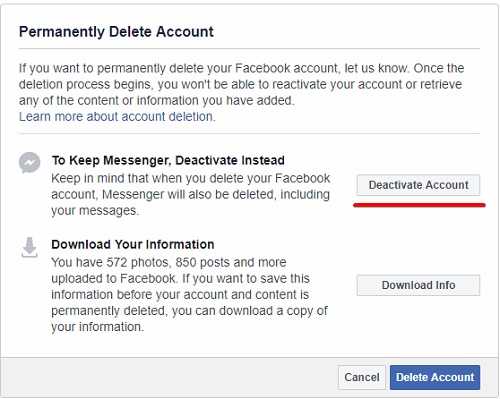The height and width of the screenshot is (399, 500).
Task: Click the Download Your Information heading
Action: (133, 245)
